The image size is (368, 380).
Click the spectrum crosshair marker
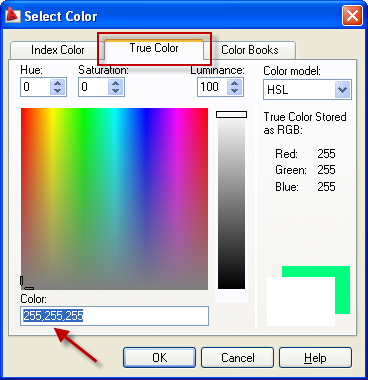click(26, 283)
